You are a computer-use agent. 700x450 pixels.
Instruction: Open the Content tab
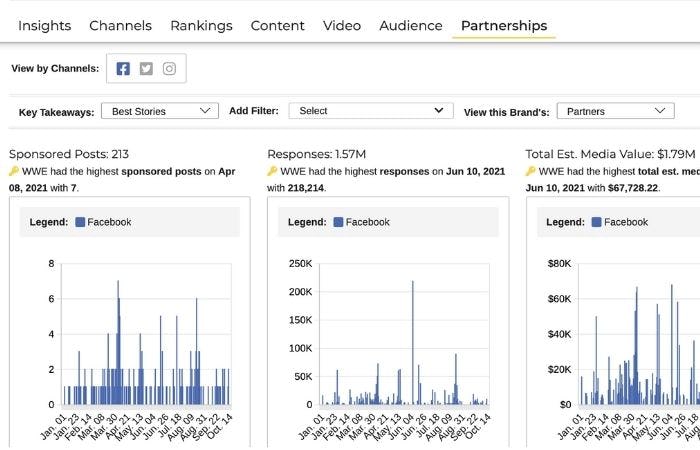pos(278,25)
